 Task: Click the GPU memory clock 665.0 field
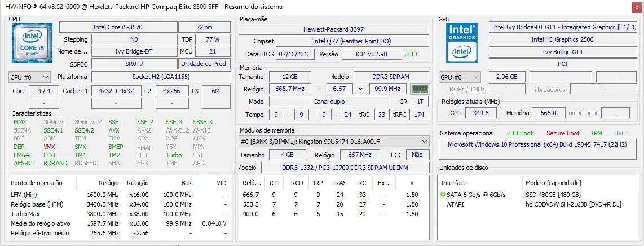[x=548, y=112]
